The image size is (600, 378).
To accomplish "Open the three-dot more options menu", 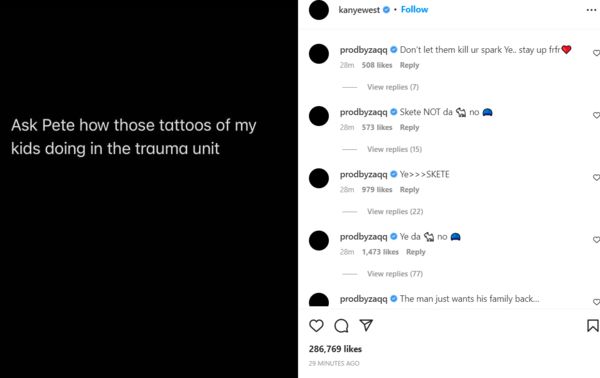I will [x=591, y=10].
